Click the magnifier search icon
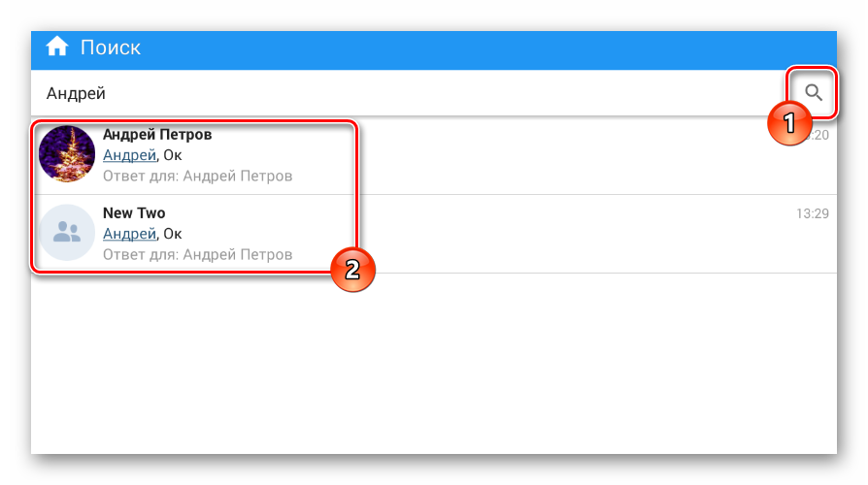This screenshot has height=485, width=868. (x=813, y=92)
